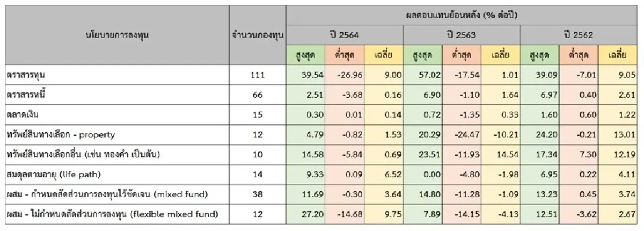Image resolution: width=644 pixels, height=231 pixels.
Task: Click the flexible mixed fund row label
Action: coord(112,214)
